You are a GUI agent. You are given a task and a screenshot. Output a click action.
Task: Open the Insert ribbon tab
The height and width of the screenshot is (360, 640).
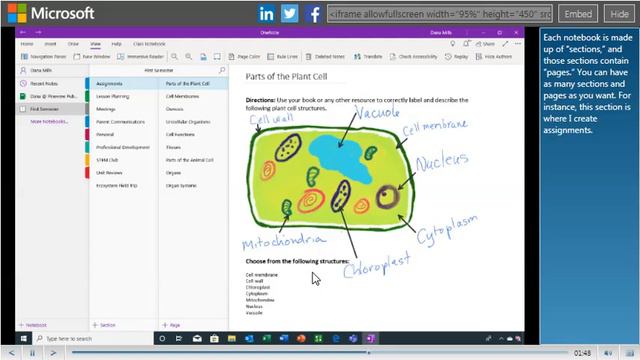tap(50, 44)
